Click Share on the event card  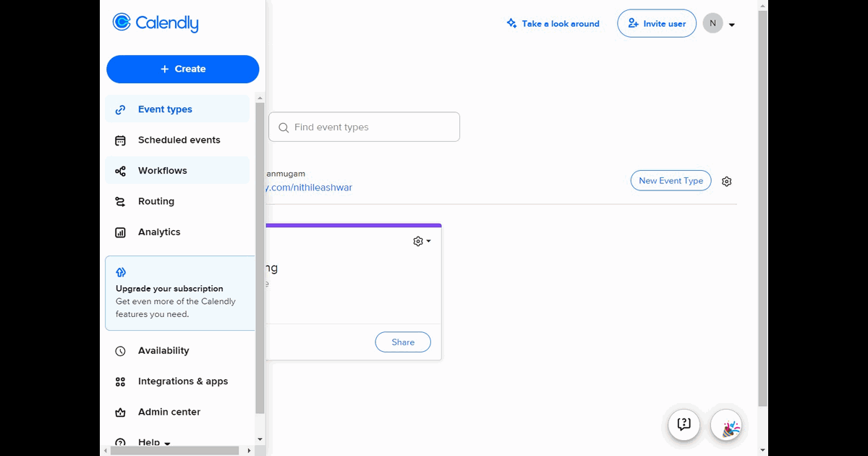pyautogui.click(x=403, y=342)
